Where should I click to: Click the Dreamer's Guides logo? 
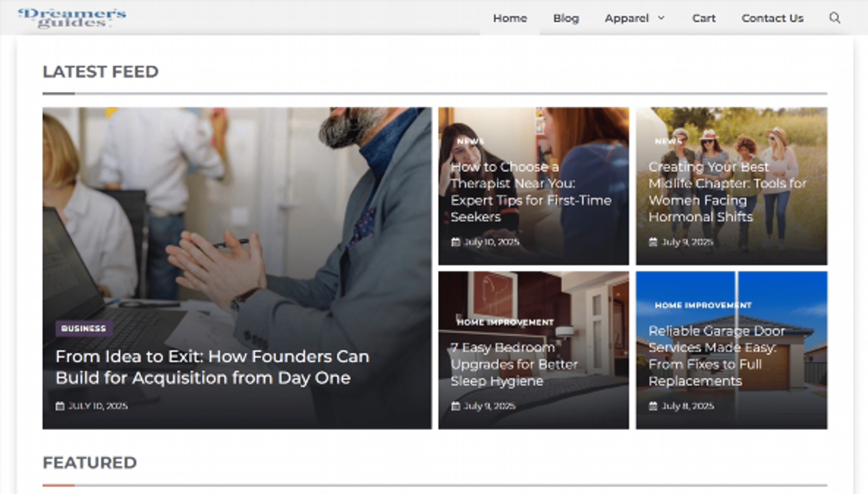click(72, 18)
